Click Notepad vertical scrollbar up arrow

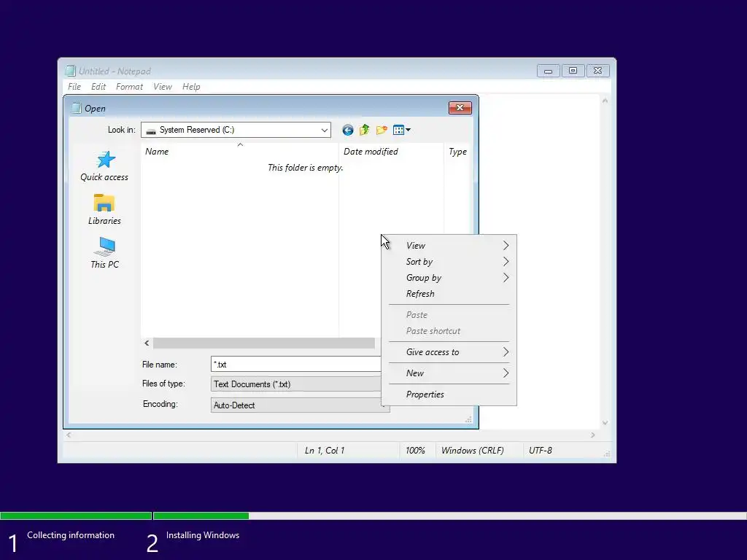605,101
